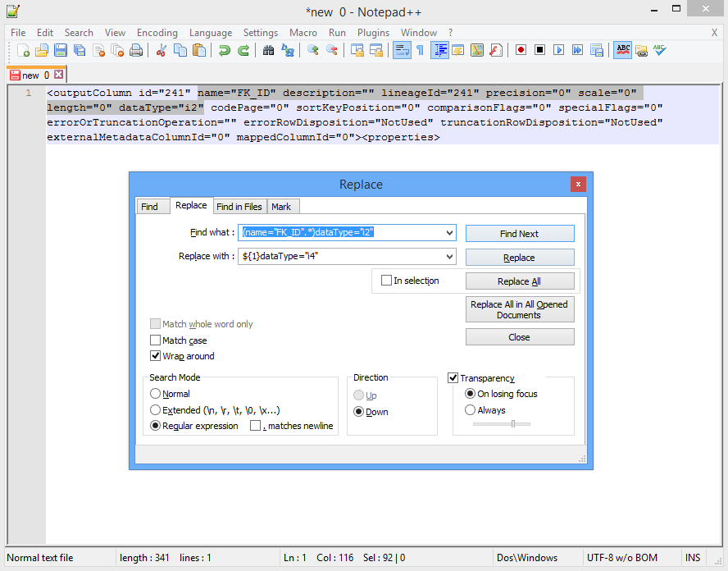Viewport: 728px width, 571px height.
Task: Click the Save All toolbar icon
Action: click(x=80, y=50)
